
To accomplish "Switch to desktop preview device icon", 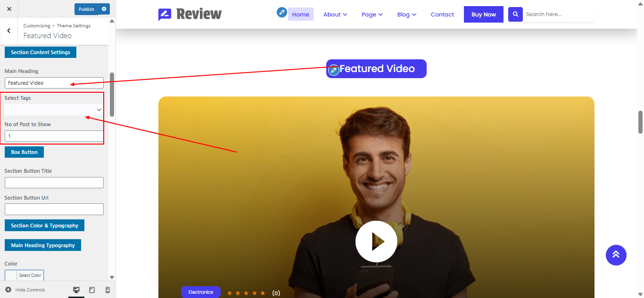I will tap(76, 290).
